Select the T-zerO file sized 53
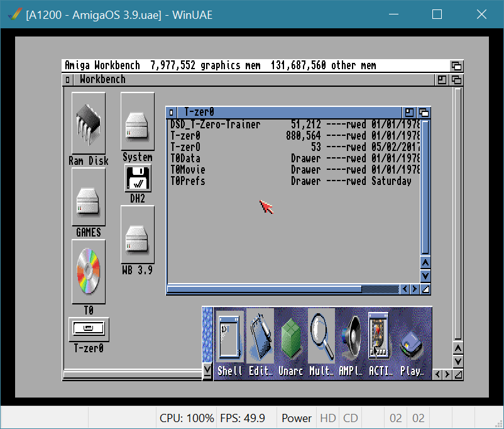The height and width of the screenshot is (429, 504). point(185,147)
